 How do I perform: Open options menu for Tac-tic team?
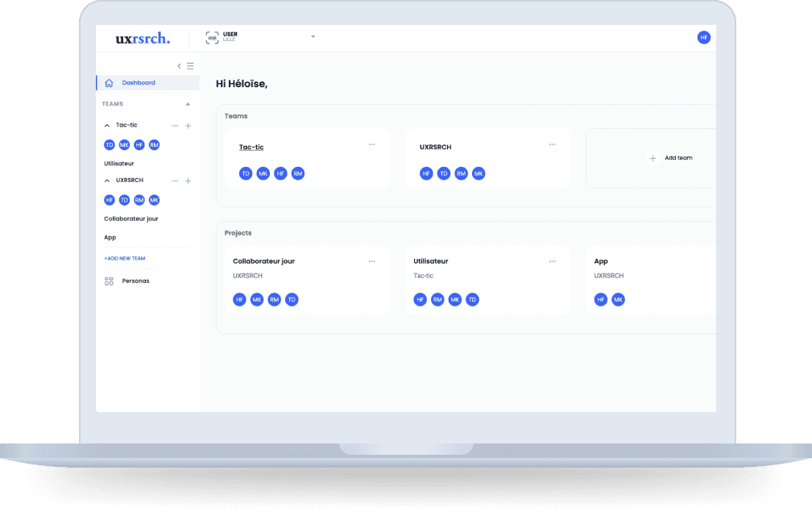[174, 125]
